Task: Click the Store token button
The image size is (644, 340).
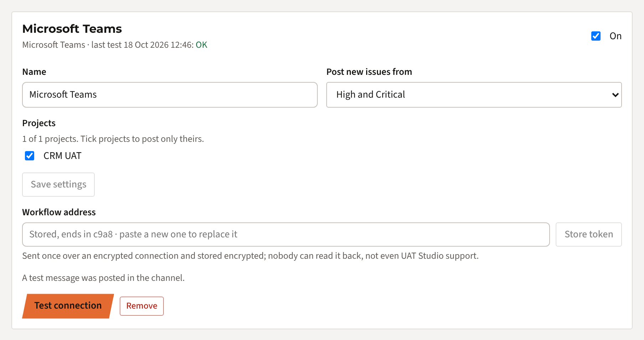Action: [x=589, y=235]
